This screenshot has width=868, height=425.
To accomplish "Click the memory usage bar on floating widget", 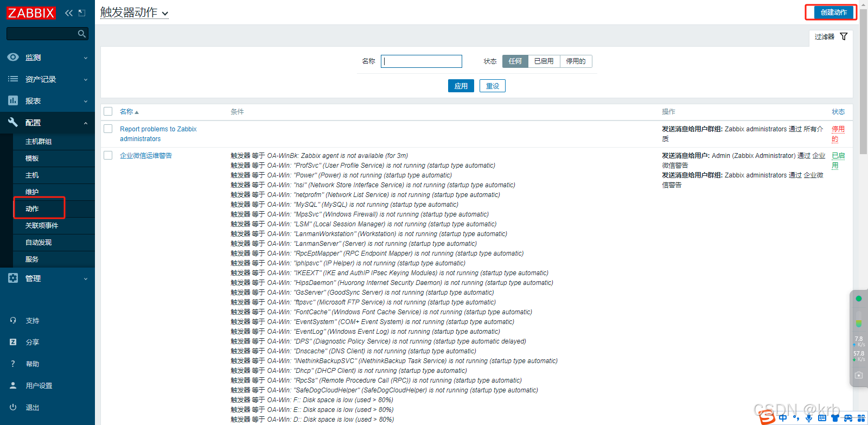I will (859, 319).
